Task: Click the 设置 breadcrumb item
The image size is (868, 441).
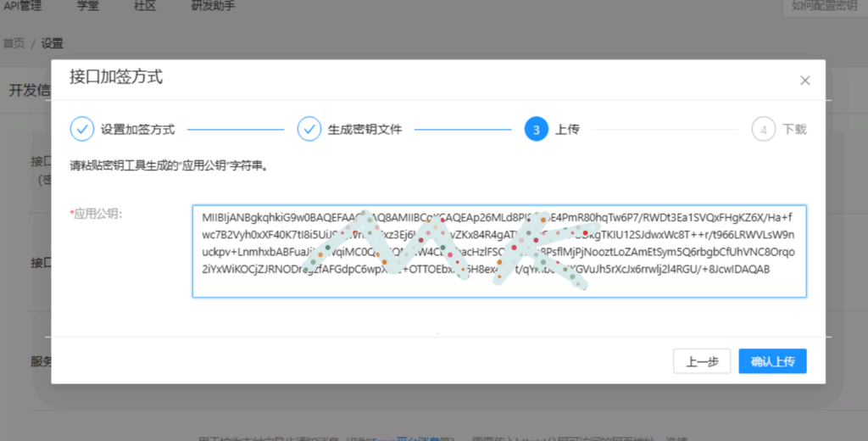Action: point(52,43)
